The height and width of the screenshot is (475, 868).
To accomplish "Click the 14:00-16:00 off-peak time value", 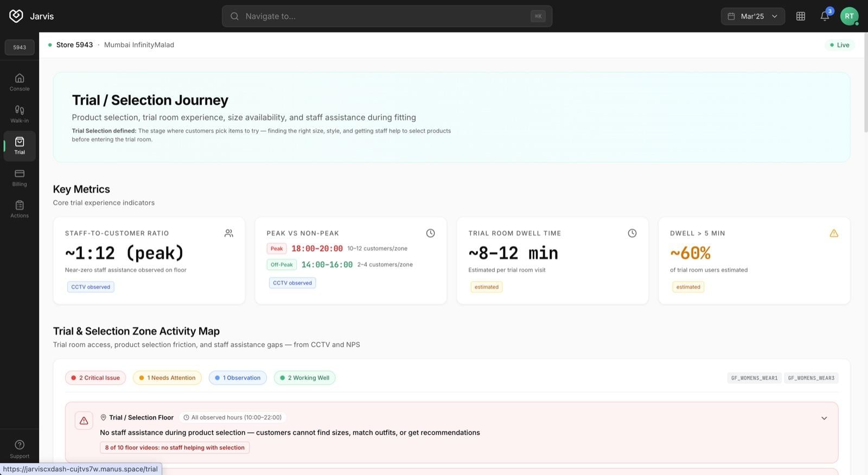I will pos(327,264).
